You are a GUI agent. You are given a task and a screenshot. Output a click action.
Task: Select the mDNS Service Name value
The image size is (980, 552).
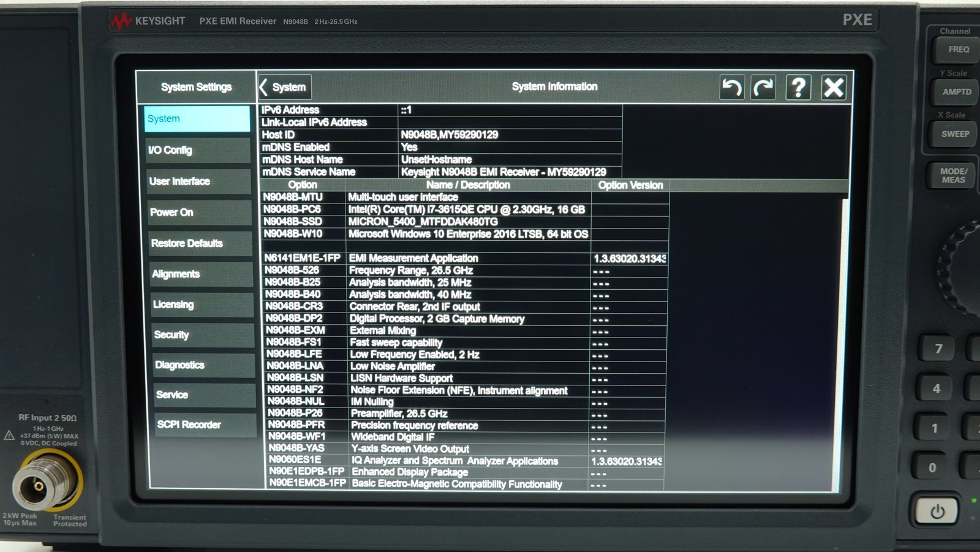pyautogui.click(x=503, y=172)
